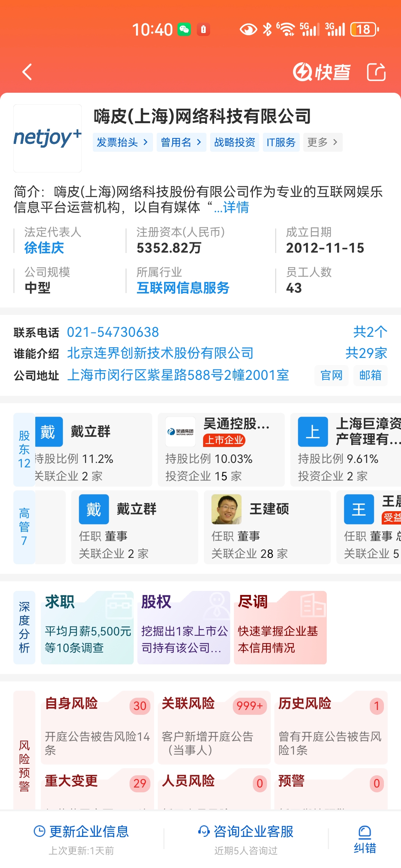Tap 王 avatar in executives row
The image size is (401, 868).
pos(359,509)
